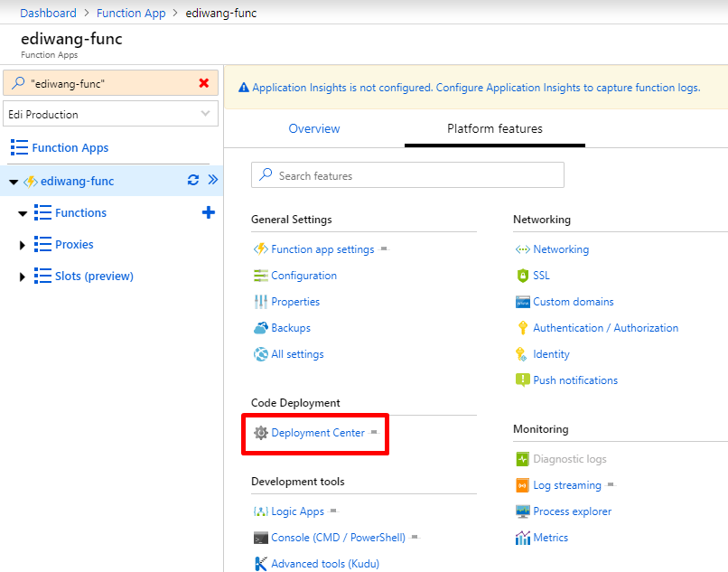Open the Edi Production subscription dropdown

point(110,114)
